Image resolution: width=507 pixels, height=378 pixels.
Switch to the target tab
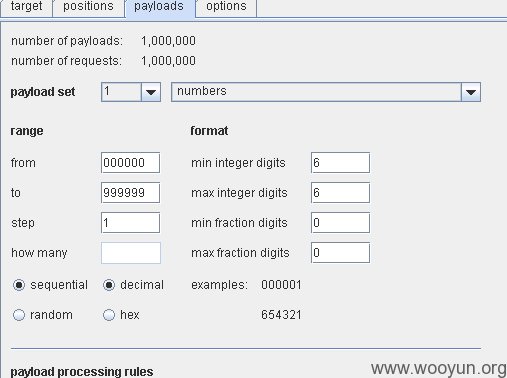[26, 7]
